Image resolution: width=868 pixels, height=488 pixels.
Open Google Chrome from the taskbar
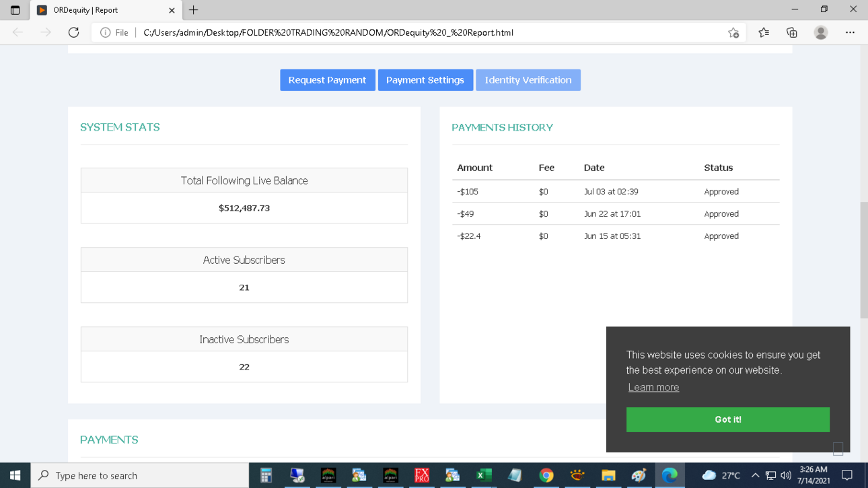(x=546, y=475)
